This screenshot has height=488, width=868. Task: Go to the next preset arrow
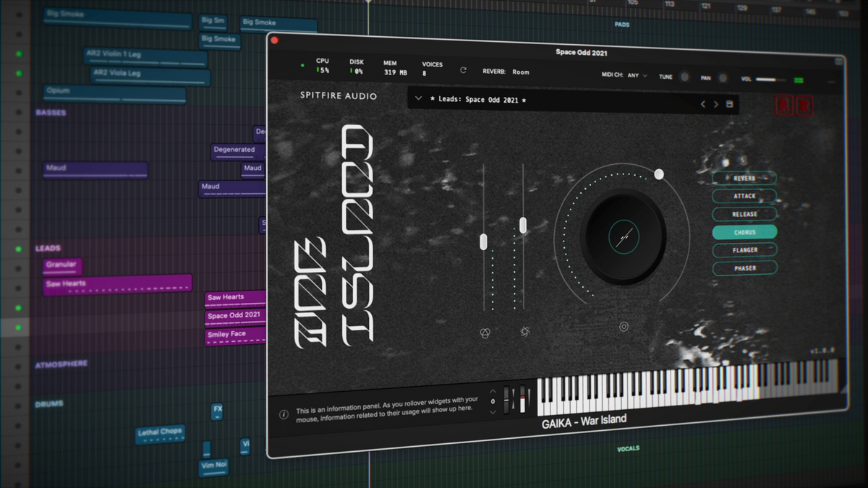pos(716,105)
